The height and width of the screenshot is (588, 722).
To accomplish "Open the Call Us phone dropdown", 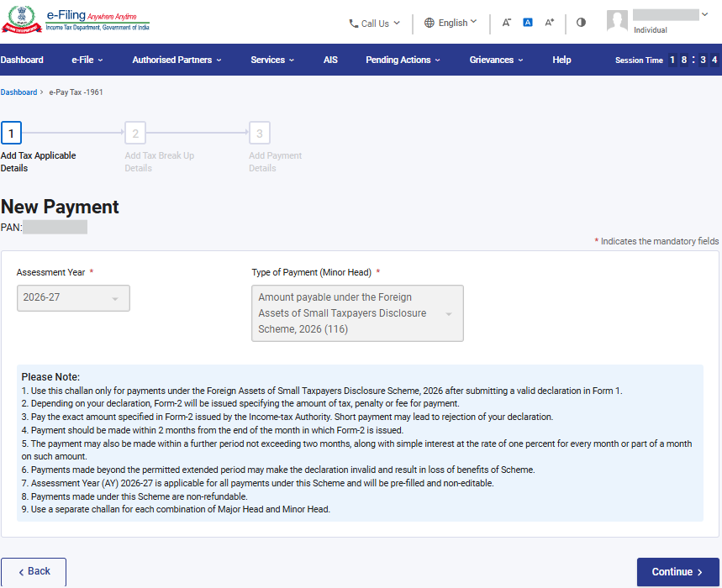I will click(374, 23).
